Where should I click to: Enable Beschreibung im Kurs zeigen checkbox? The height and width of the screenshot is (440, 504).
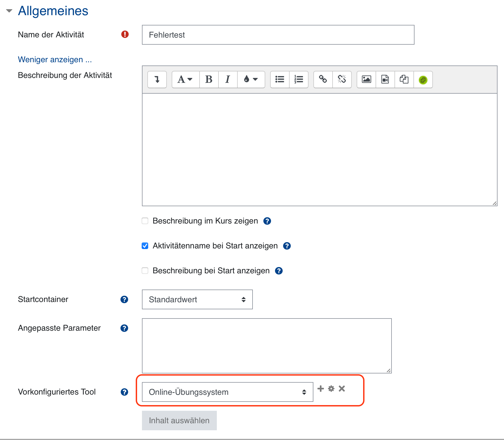pos(145,221)
